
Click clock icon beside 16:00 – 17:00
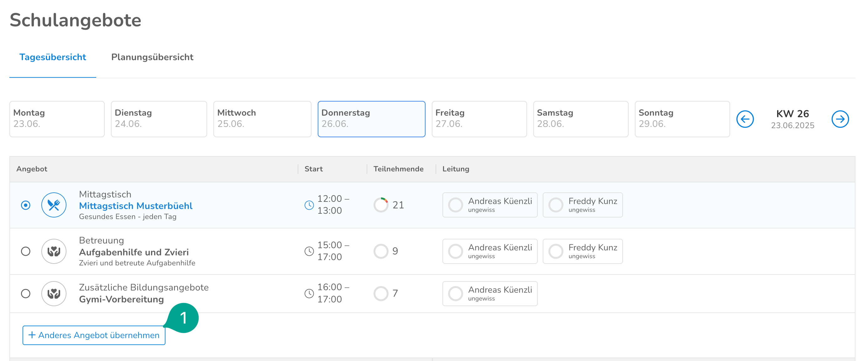coord(309,294)
